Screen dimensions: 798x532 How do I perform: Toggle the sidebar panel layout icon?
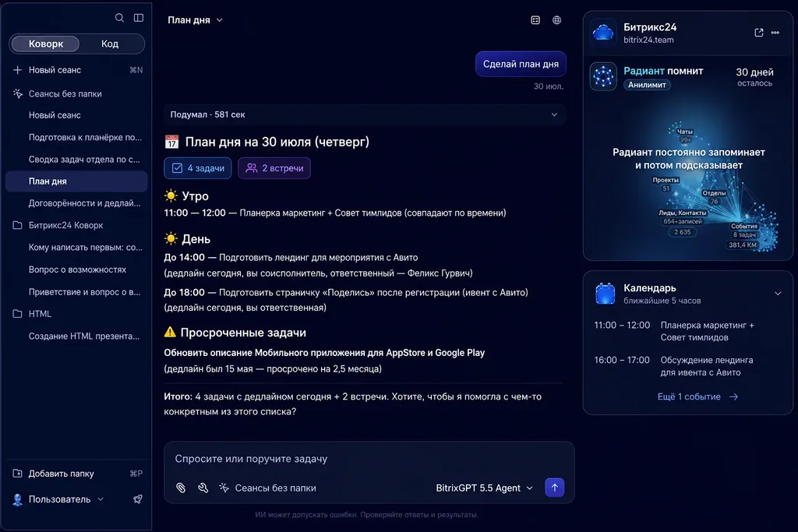pos(139,18)
